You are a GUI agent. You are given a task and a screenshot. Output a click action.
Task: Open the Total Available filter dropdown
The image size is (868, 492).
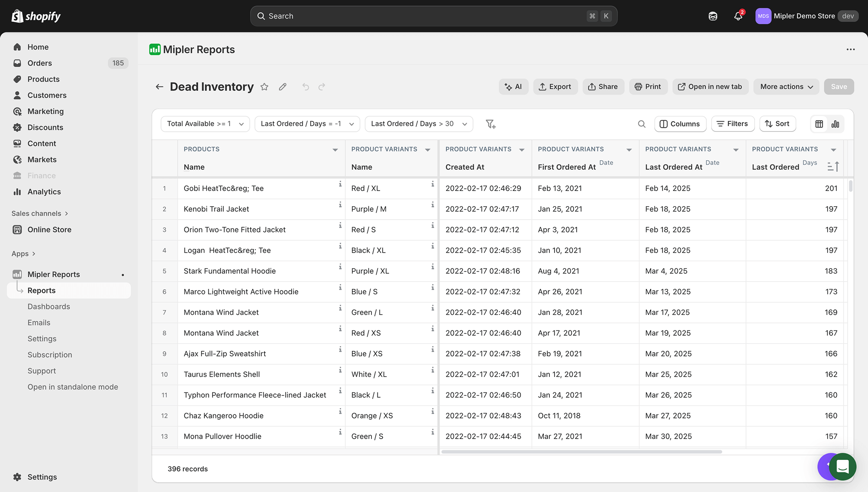click(x=205, y=123)
